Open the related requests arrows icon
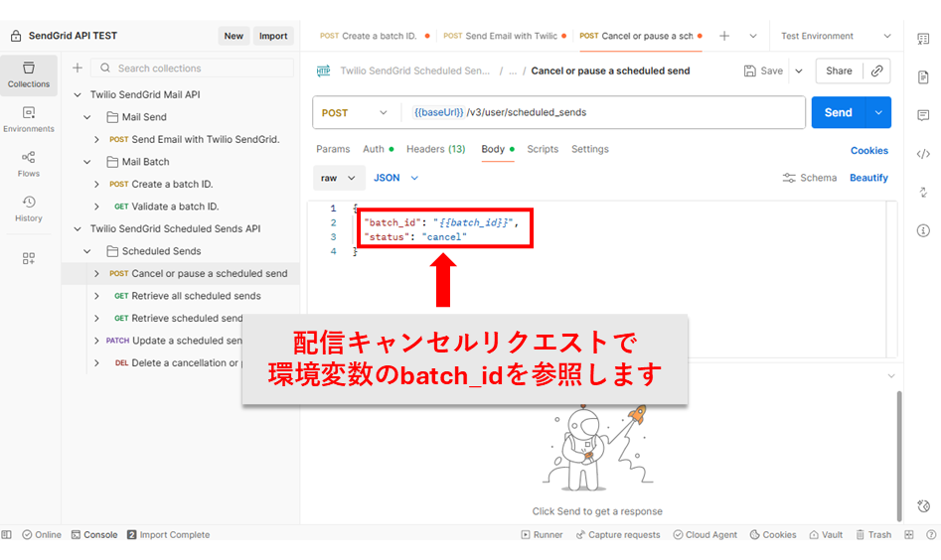The height and width of the screenshot is (560, 941). click(x=923, y=193)
